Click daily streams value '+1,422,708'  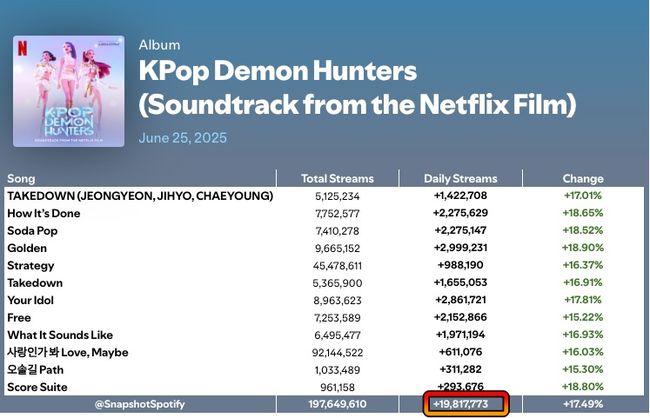point(461,195)
